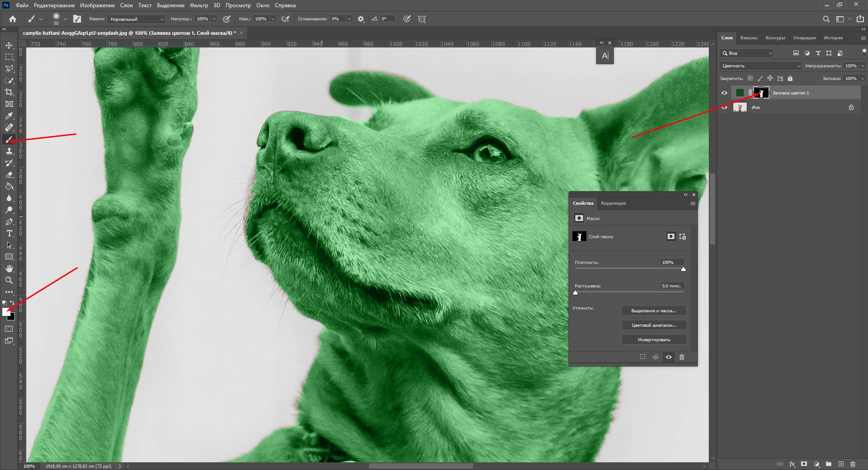Open the brush Режим blend mode dropdown

(136, 19)
